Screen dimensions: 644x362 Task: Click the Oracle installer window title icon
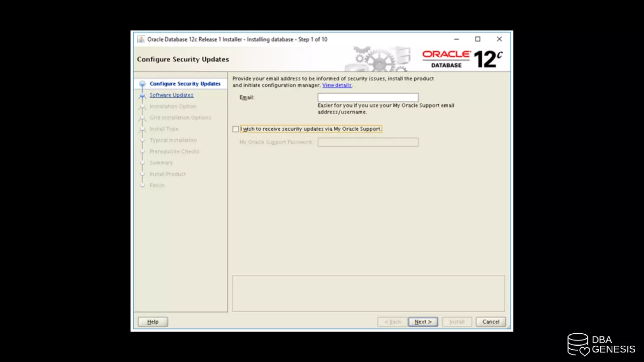[141, 39]
